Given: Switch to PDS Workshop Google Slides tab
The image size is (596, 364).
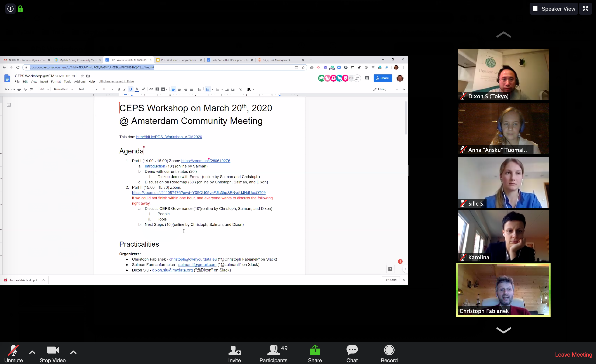Looking at the screenshot, I should click(x=179, y=60).
